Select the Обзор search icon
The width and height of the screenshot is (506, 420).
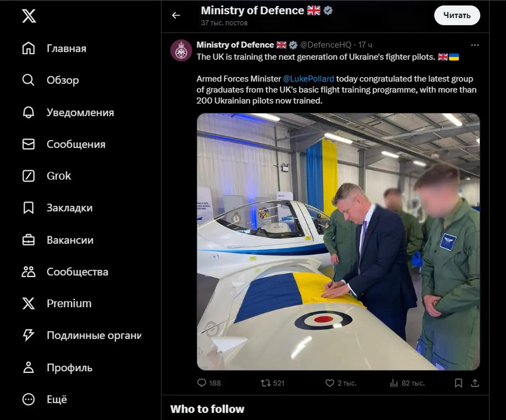pyautogui.click(x=28, y=80)
